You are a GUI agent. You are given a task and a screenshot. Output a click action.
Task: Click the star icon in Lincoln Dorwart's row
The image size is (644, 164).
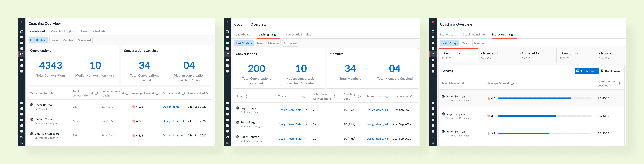(134, 121)
